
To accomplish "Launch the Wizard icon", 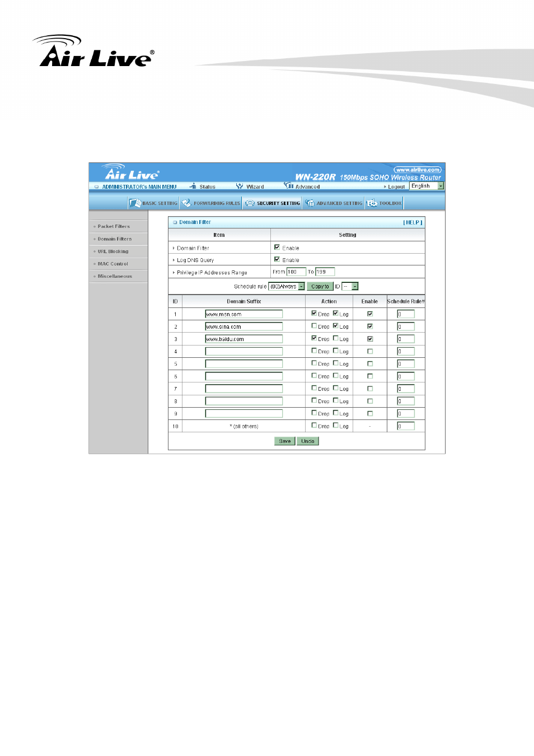I will (240, 186).
